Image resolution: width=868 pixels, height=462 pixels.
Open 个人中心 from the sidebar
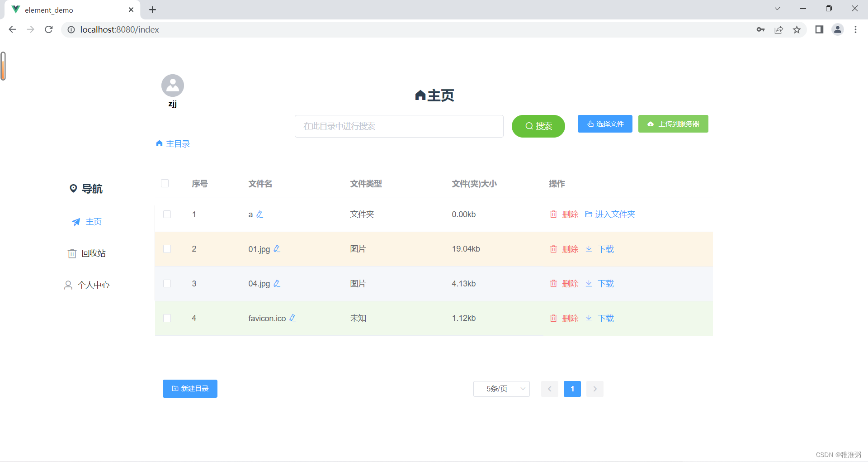point(94,285)
